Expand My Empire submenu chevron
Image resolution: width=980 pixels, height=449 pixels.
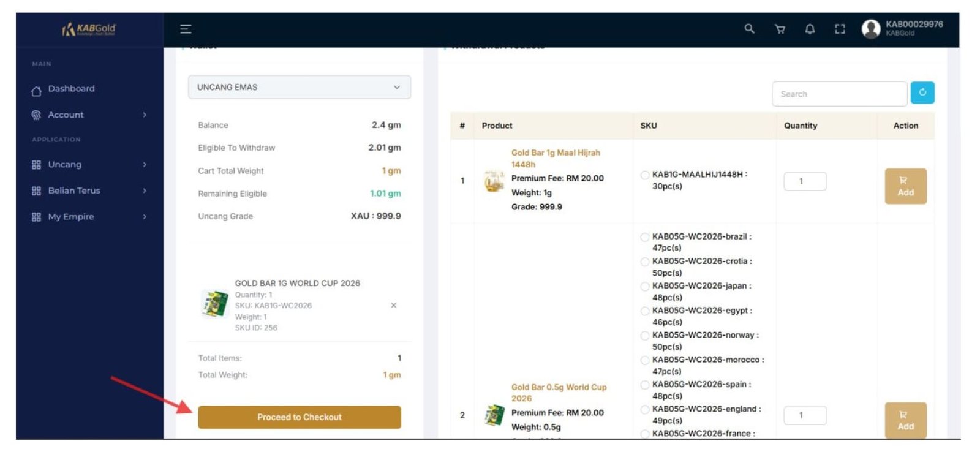145,217
